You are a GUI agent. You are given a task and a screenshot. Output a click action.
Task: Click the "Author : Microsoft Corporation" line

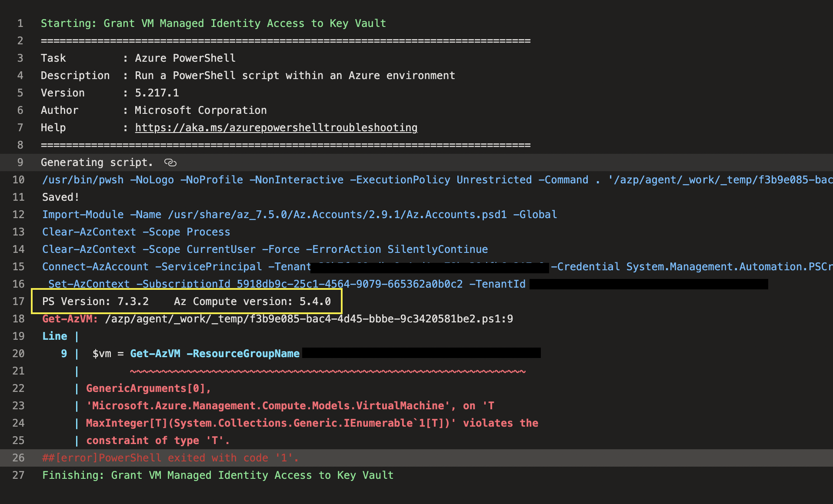(x=153, y=110)
